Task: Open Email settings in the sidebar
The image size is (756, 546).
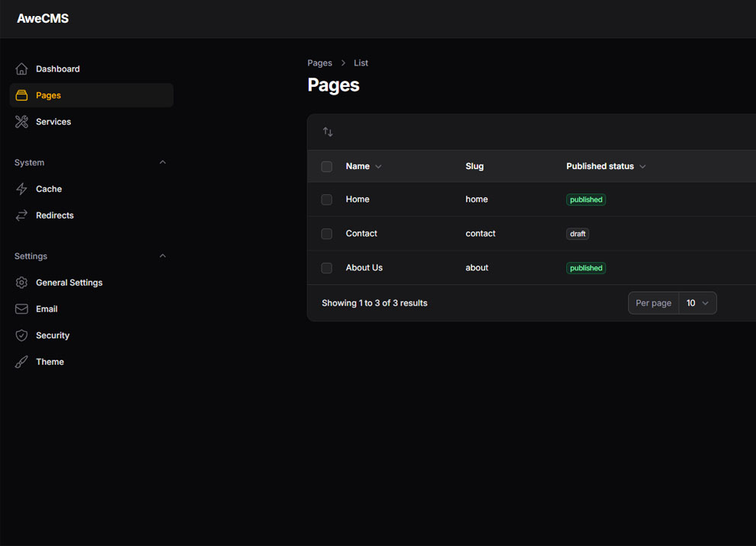Action: tap(91, 309)
